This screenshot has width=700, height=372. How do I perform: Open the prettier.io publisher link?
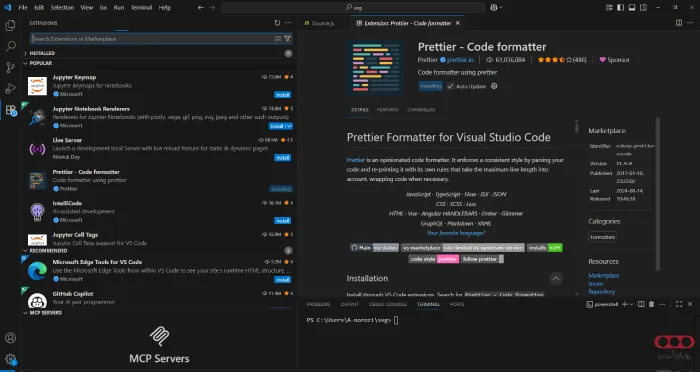pos(460,60)
